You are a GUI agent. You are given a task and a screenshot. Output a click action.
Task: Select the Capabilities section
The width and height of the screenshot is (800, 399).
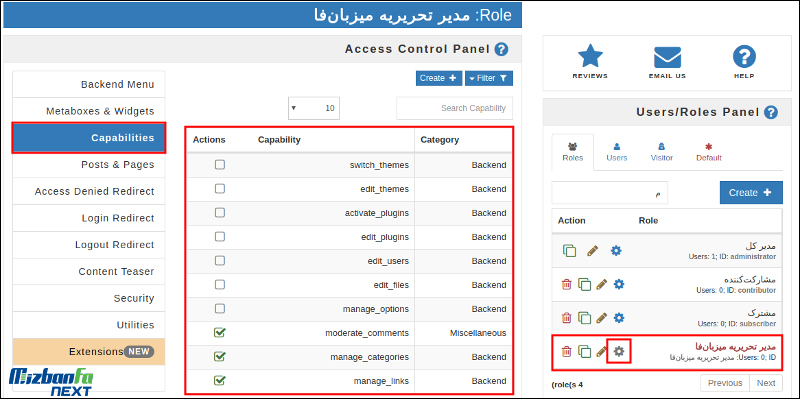[89, 138]
